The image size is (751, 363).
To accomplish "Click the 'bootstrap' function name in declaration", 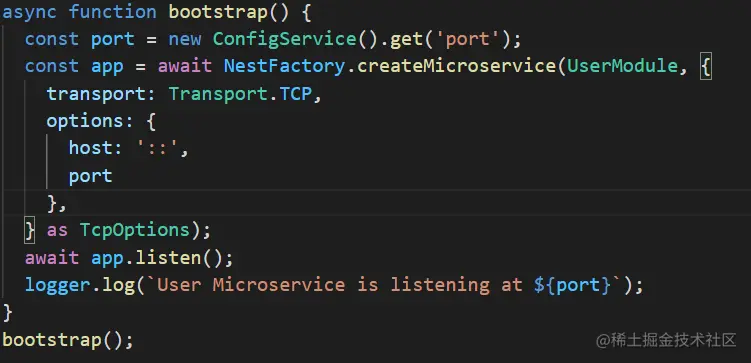I will (x=218, y=12).
